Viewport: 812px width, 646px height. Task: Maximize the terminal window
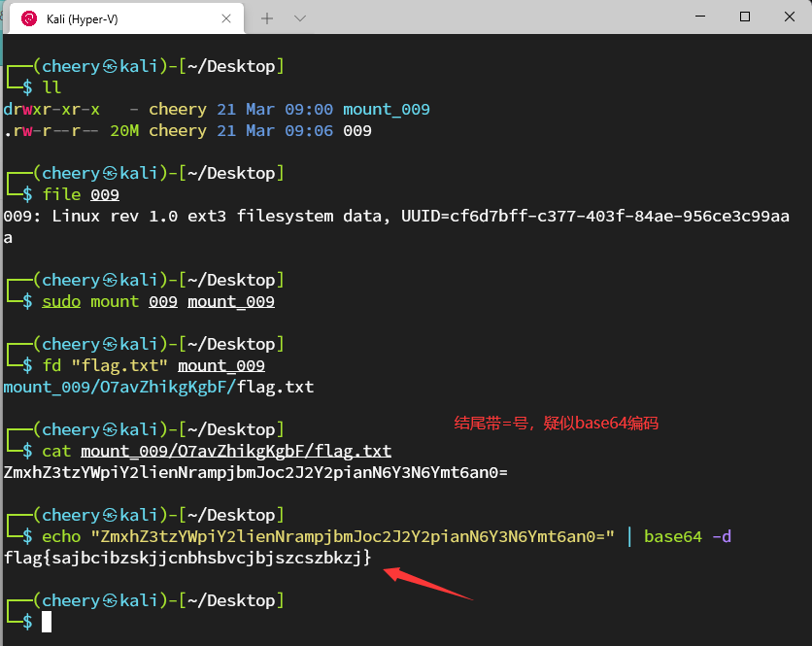[x=745, y=17]
